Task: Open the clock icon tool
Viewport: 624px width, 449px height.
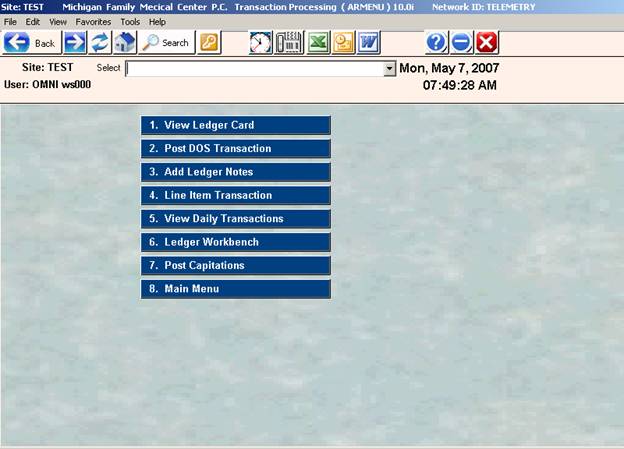Action: tap(261, 43)
